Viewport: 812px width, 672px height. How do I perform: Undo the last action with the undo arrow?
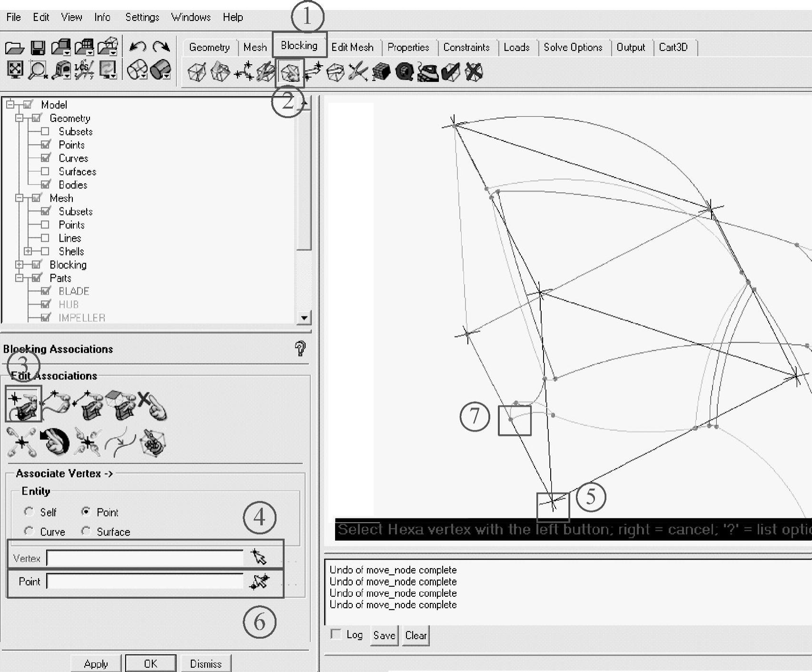138,46
